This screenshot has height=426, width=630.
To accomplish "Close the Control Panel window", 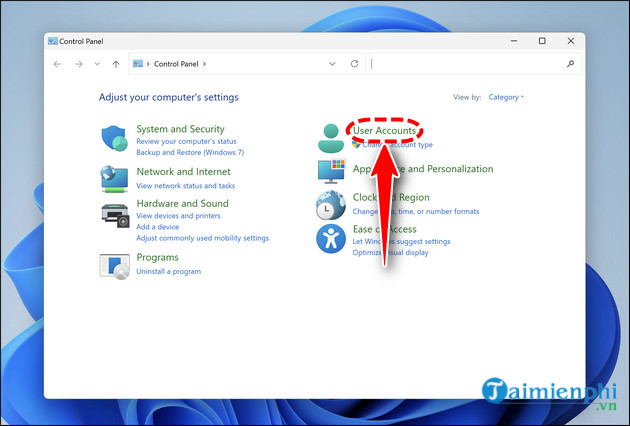I will pyautogui.click(x=571, y=41).
